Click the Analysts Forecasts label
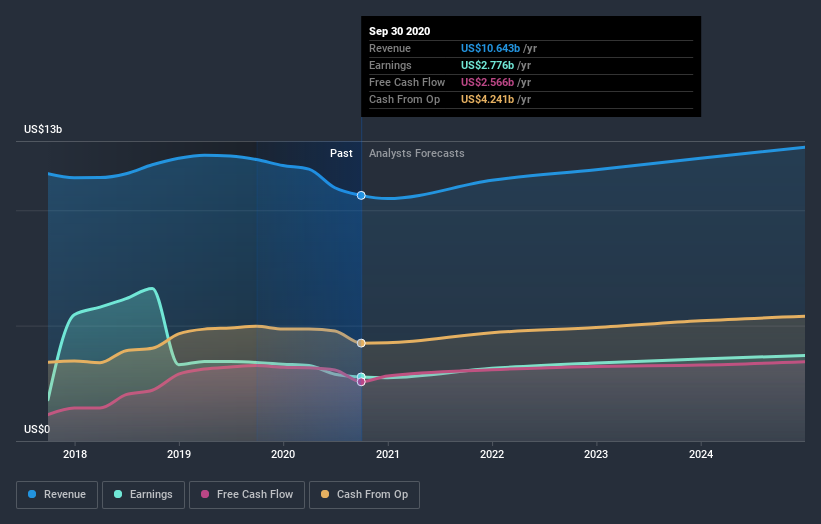 [417, 153]
